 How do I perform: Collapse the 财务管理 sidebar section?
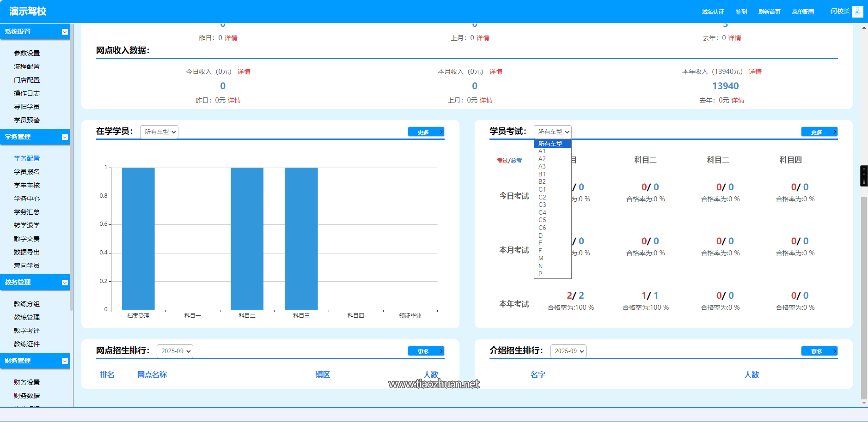(65, 361)
